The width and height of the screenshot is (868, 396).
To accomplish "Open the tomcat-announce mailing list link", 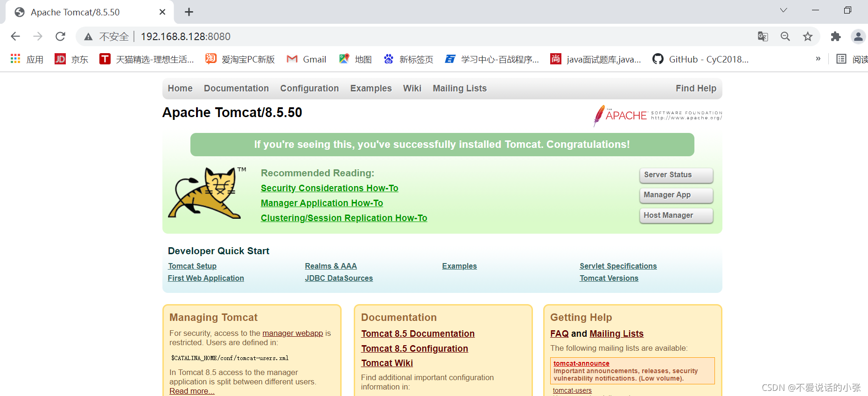I will (581, 363).
